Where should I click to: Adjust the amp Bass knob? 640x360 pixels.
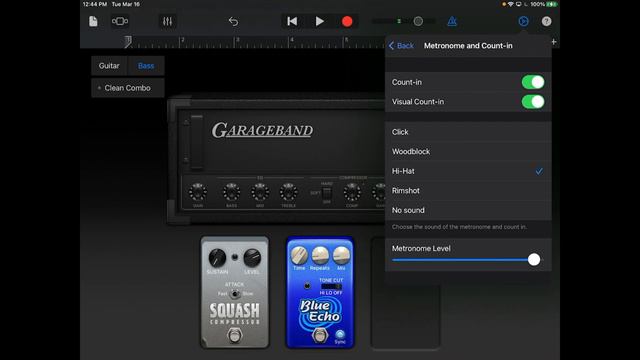tap(231, 192)
